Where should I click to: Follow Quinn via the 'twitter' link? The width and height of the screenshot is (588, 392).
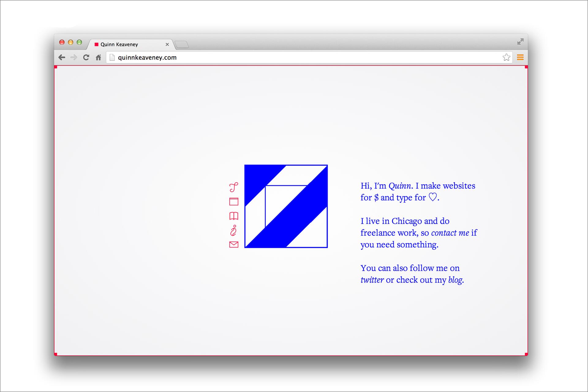[372, 280]
